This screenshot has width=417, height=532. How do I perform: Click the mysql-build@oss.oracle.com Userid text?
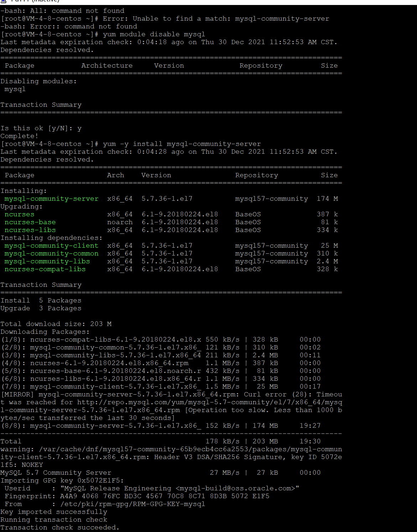point(237,489)
